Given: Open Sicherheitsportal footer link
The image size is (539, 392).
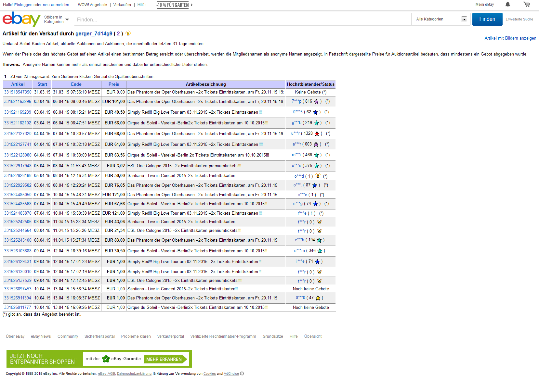Looking at the screenshot, I should (99, 336).
